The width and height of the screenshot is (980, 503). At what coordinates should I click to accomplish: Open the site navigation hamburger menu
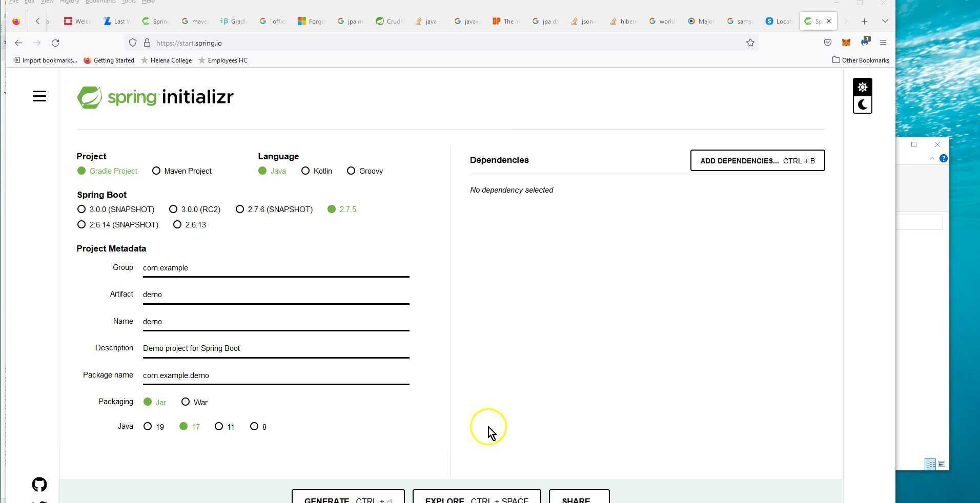[39, 96]
